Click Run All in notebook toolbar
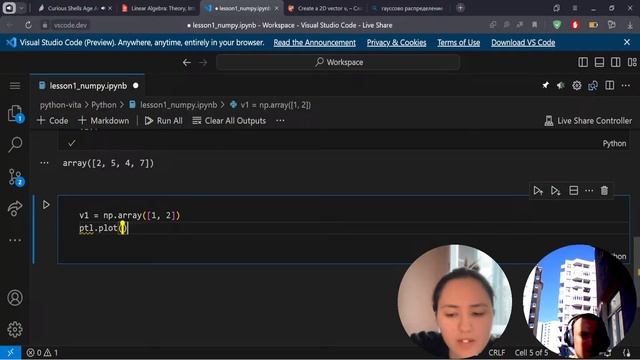This screenshot has height=360, width=640. click(x=163, y=120)
